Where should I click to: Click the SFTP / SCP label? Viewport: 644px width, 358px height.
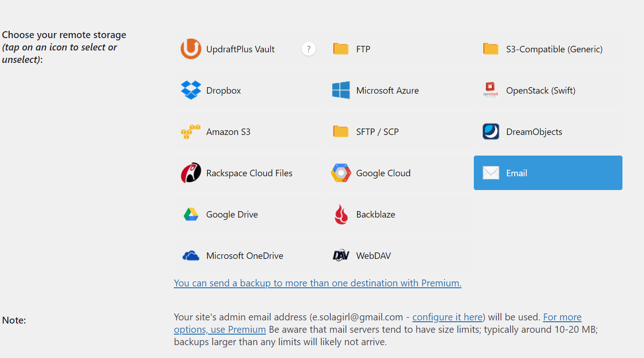tap(378, 132)
